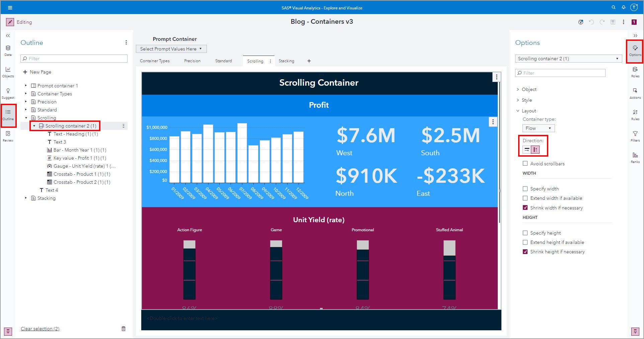Image resolution: width=644 pixels, height=339 pixels.
Task: Click the Clear selection link
Action: (40, 329)
